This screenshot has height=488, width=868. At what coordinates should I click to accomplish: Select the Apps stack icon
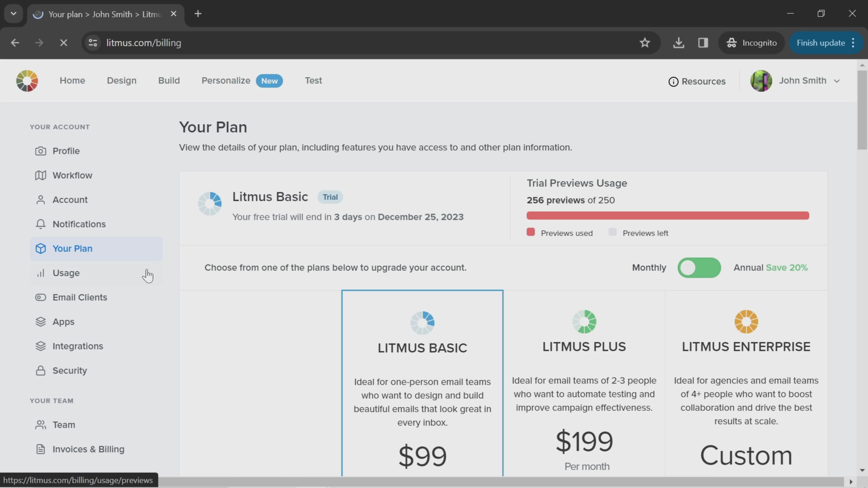coord(41,322)
